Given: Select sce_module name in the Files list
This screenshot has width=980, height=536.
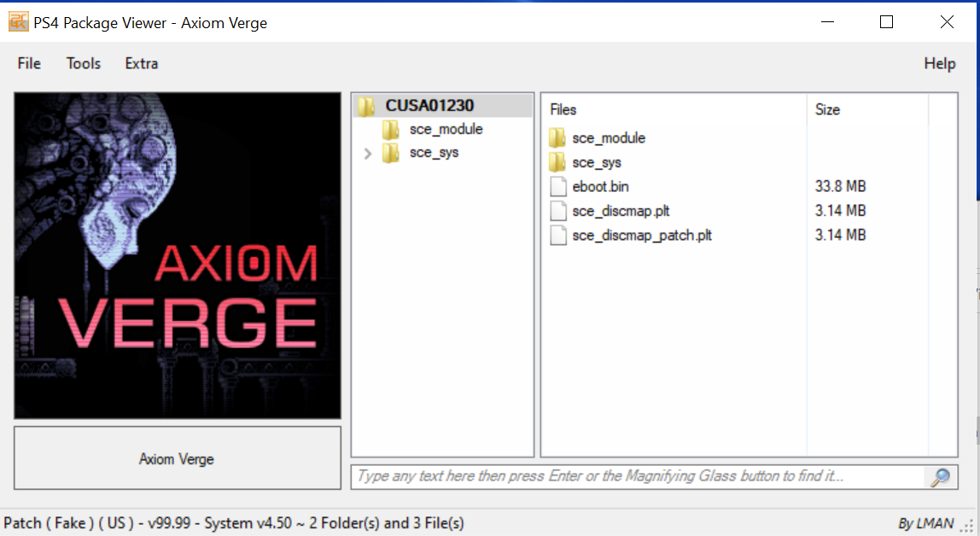Looking at the screenshot, I should click(x=609, y=137).
